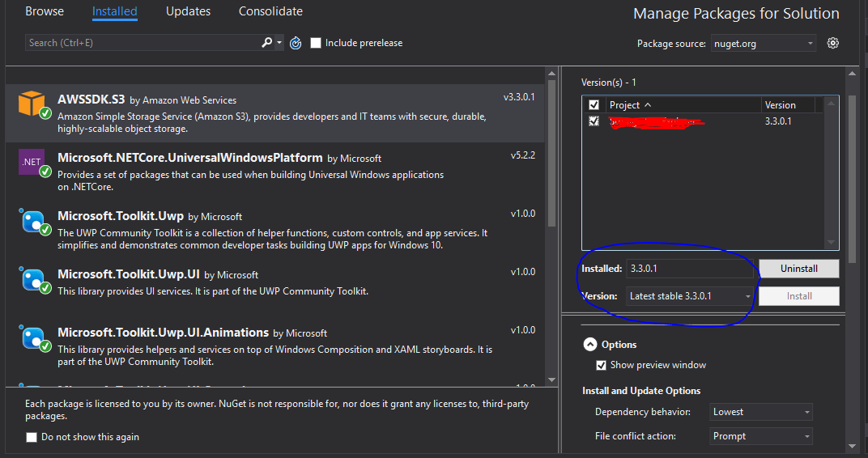Select the AWSSDK.S3 package title
The image size is (868, 458).
click(x=91, y=100)
